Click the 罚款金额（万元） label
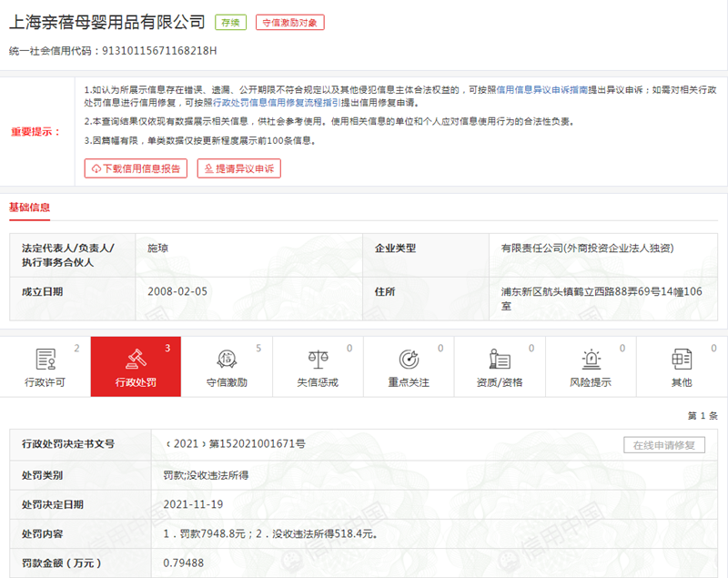728x578 pixels. (61, 563)
